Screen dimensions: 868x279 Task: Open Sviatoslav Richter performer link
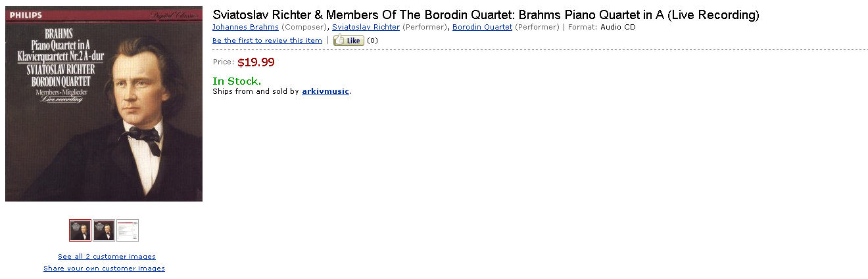tap(366, 27)
